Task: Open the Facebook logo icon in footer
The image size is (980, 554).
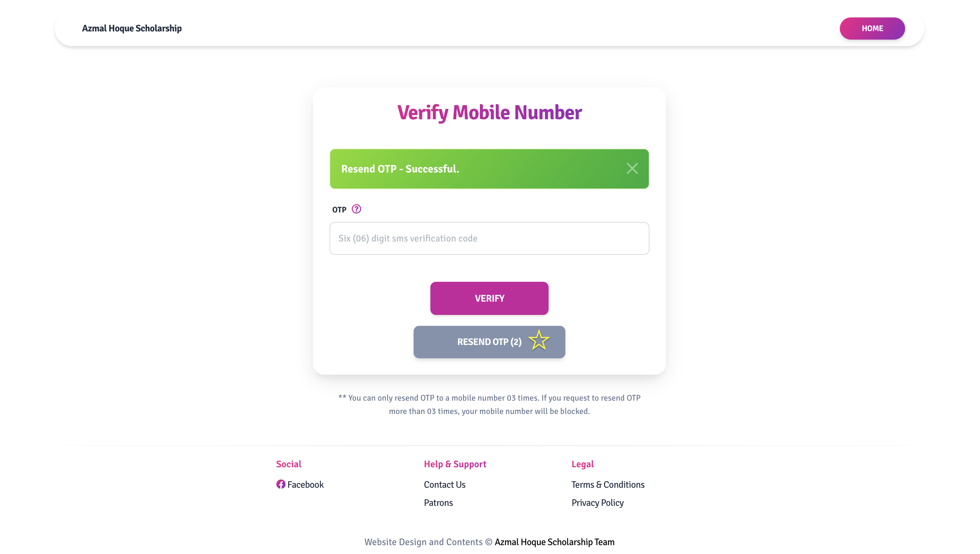Action: point(281,484)
